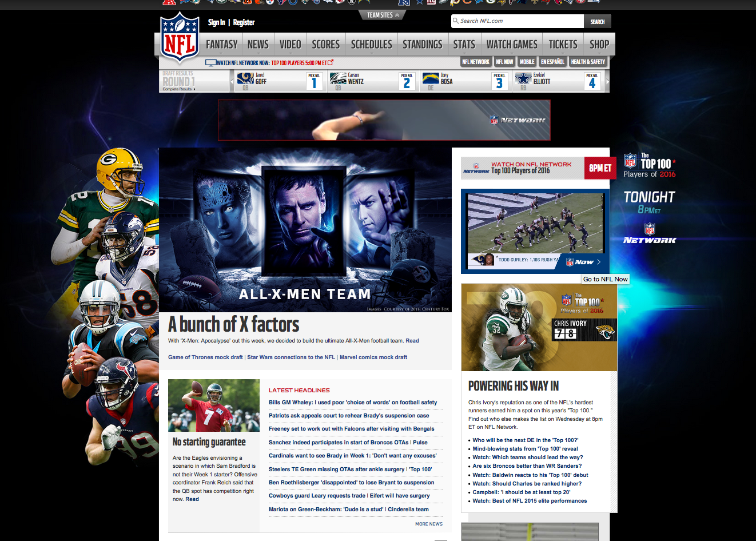Click the NFL shield logo
The width and height of the screenshot is (756, 541).
[x=180, y=37]
